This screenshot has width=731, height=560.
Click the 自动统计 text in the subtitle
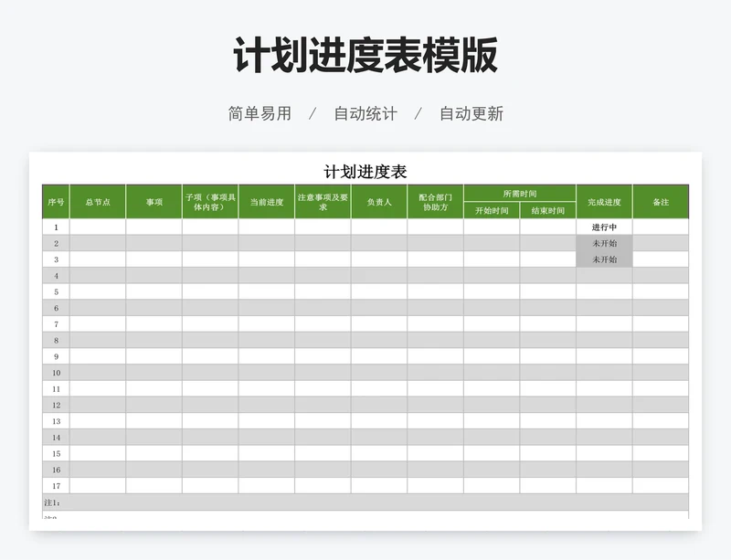365,114
